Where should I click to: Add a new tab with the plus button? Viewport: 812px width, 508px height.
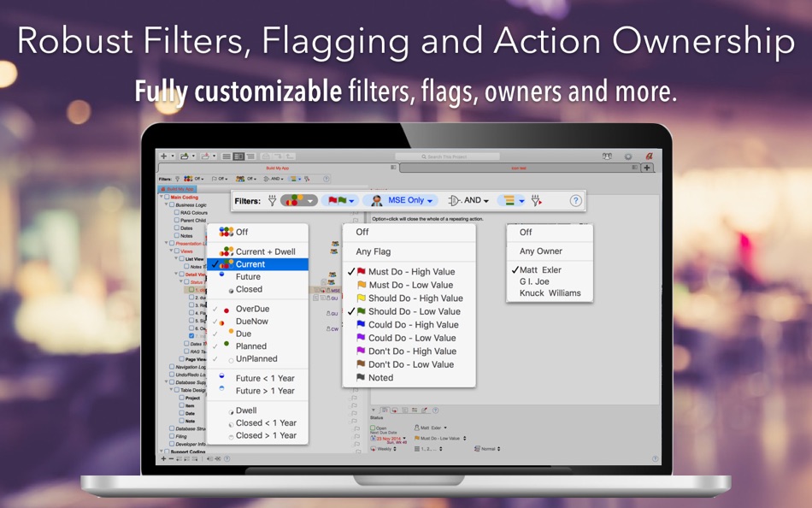tap(647, 168)
